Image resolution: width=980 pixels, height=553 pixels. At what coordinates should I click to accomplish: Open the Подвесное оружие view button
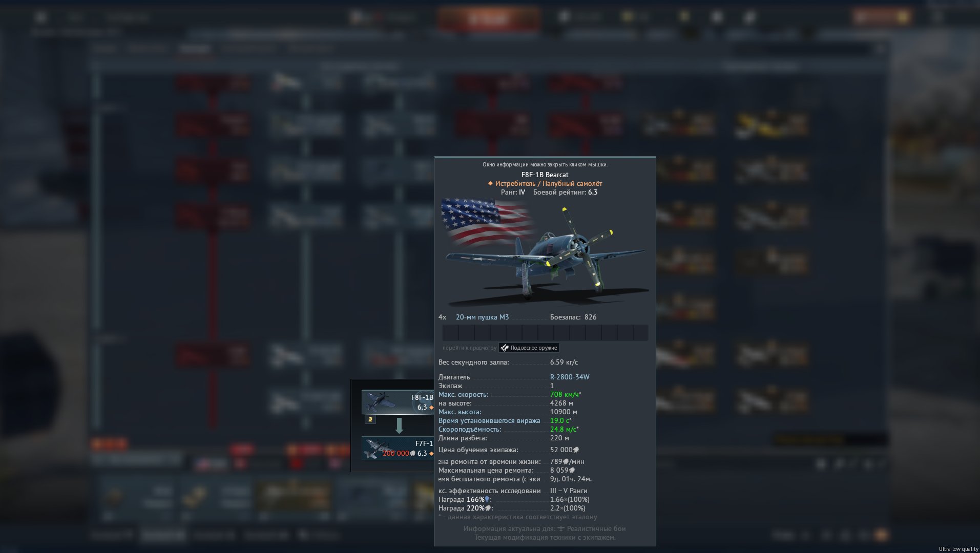(529, 348)
